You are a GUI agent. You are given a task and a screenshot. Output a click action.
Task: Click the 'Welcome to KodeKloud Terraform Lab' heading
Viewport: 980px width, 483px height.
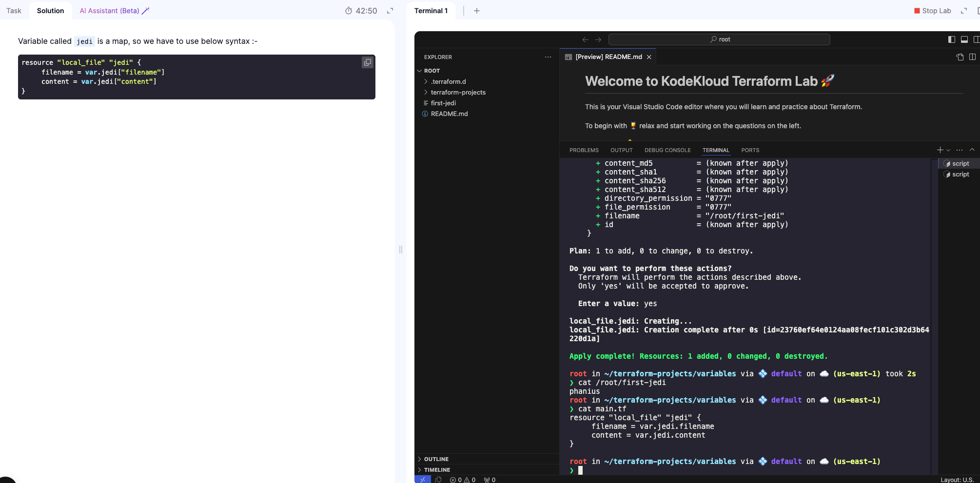pos(709,81)
